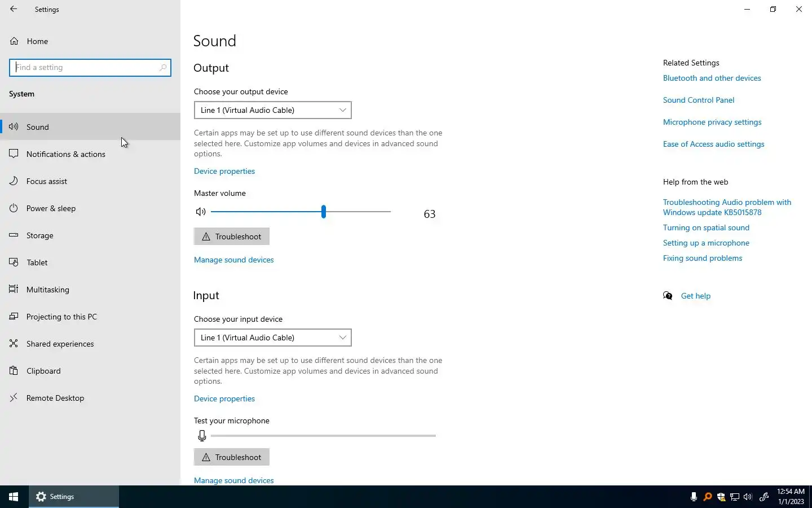The height and width of the screenshot is (508, 812).
Task: Click the Master volume slider handle
Action: [324, 212]
